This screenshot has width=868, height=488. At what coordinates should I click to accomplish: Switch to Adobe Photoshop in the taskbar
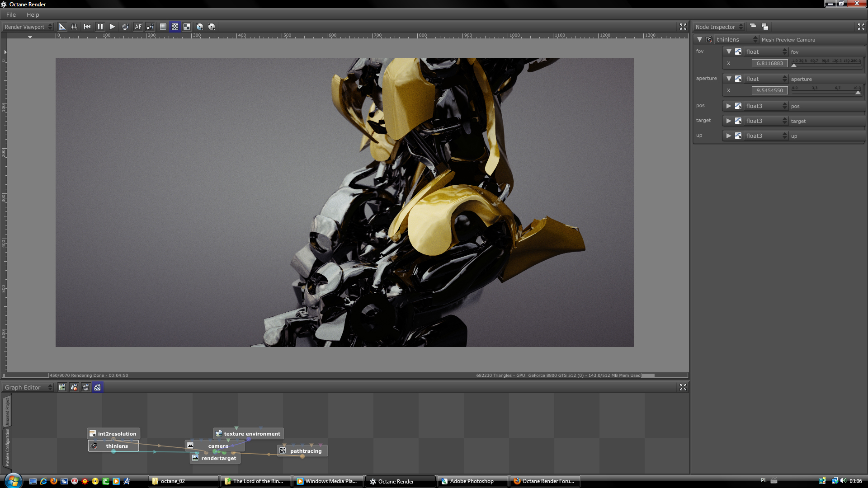(472, 481)
